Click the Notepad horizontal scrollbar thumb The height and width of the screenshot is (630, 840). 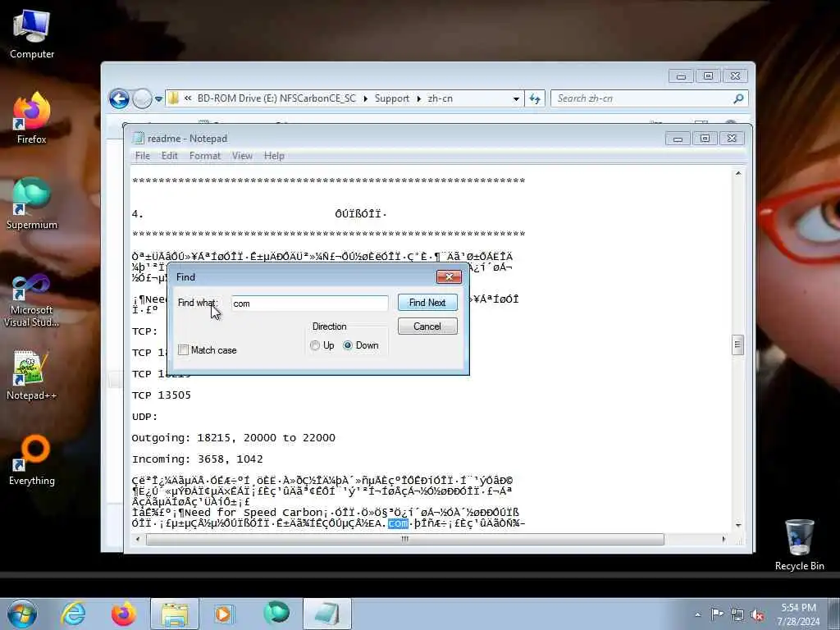405,539
